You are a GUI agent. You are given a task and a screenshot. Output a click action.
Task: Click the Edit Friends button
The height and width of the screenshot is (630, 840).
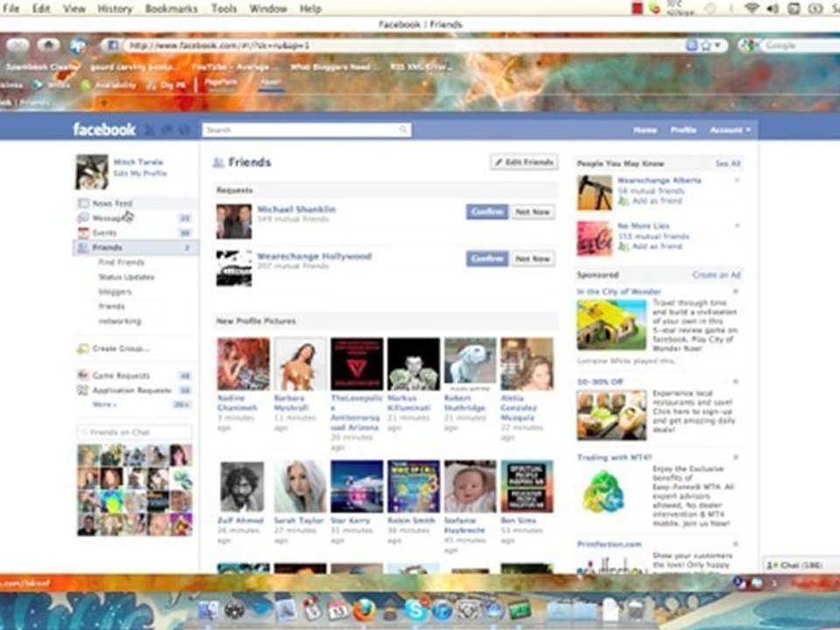[524, 162]
